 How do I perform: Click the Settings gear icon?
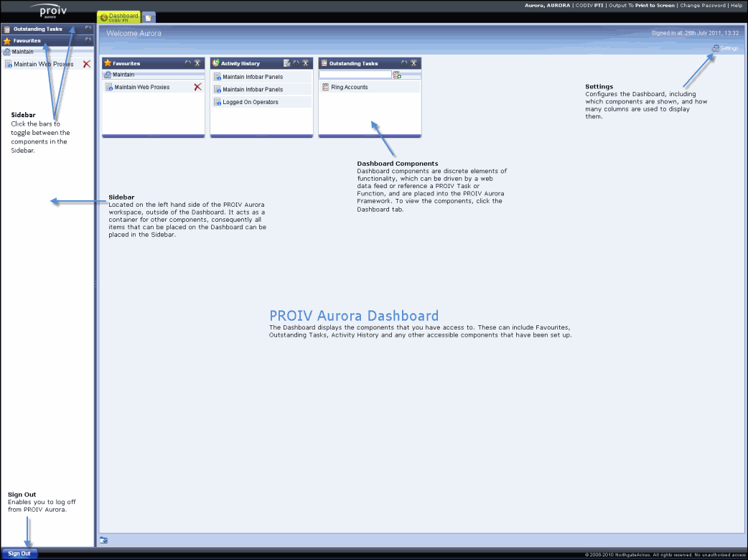(x=716, y=48)
